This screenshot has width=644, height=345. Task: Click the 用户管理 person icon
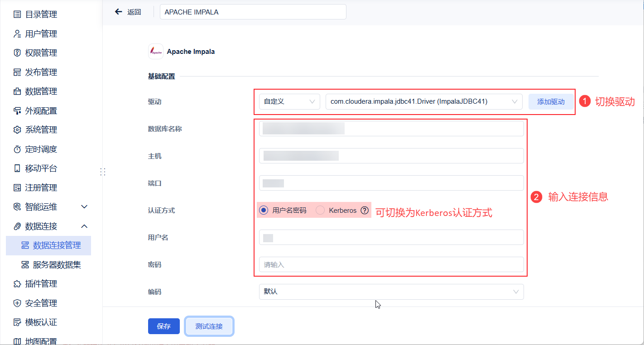click(17, 34)
